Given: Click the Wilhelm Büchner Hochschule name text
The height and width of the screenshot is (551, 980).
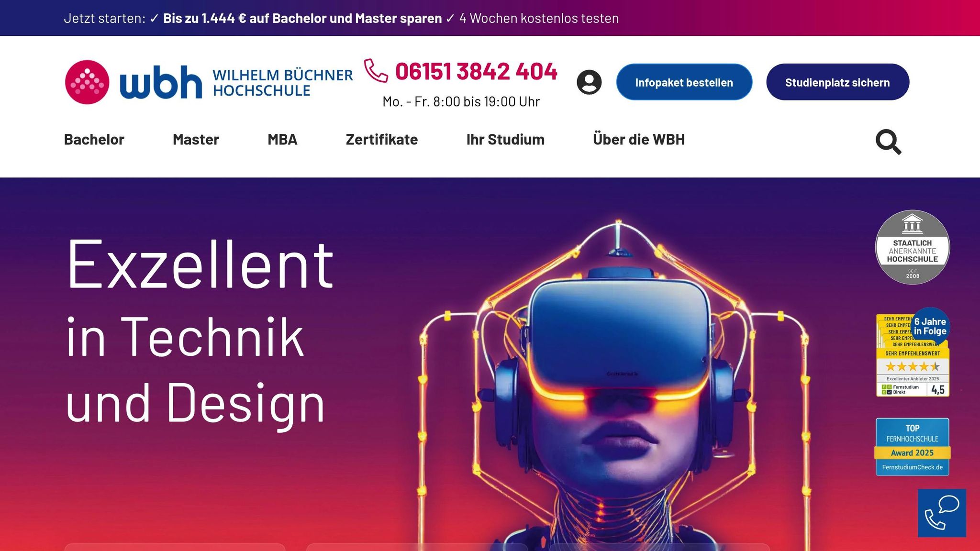Looking at the screenshot, I should tap(282, 83).
